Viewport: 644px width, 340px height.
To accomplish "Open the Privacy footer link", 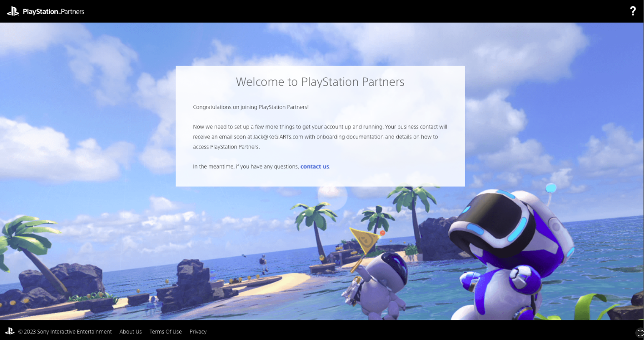I will point(198,332).
